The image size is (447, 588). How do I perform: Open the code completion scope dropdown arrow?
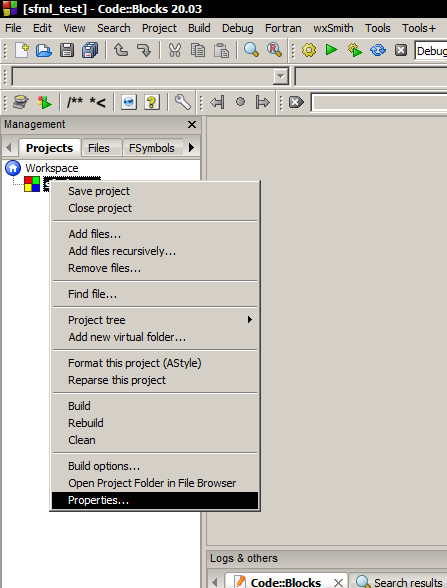click(x=280, y=76)
